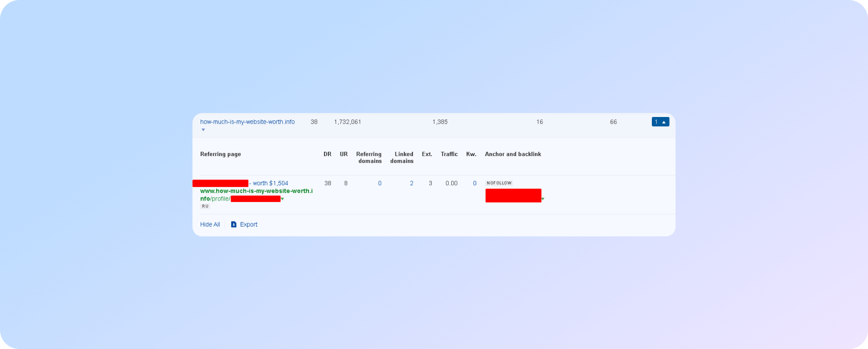Click Hide All link
Viewport: 868px width, 349px height.
tap(210, 224)
